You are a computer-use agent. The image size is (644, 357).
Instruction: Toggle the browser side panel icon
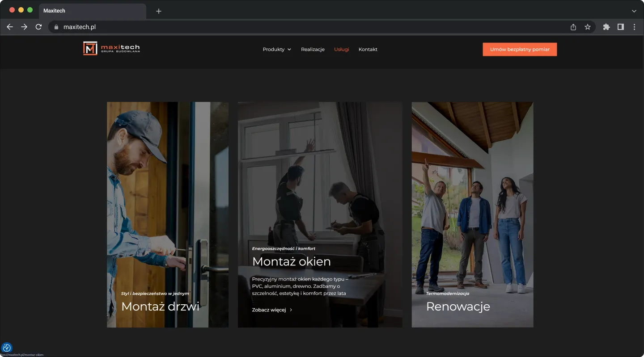tap(620, 27)
